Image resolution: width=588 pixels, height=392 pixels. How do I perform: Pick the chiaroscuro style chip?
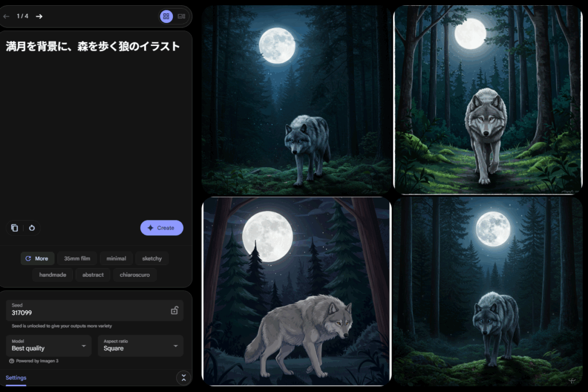coord(134,275)
